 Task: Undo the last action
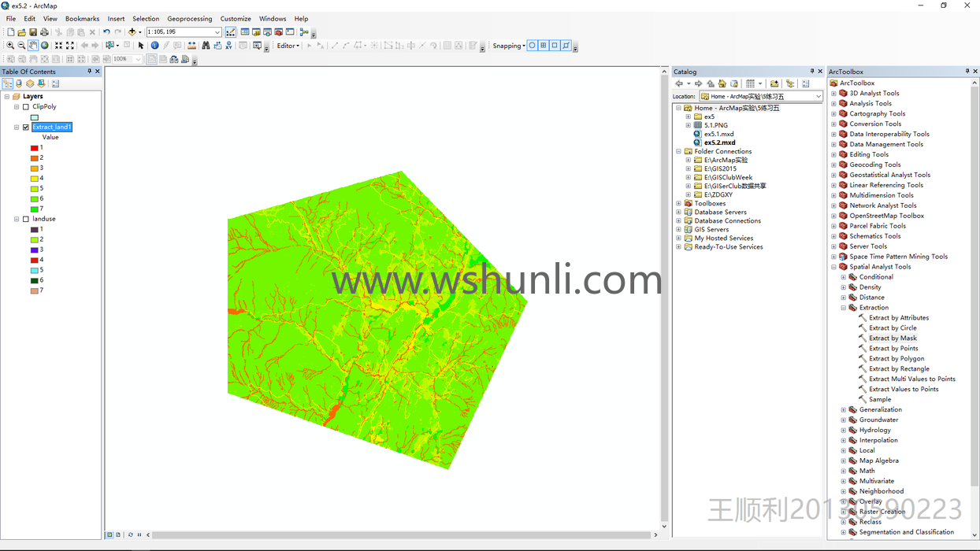(106, 32)
